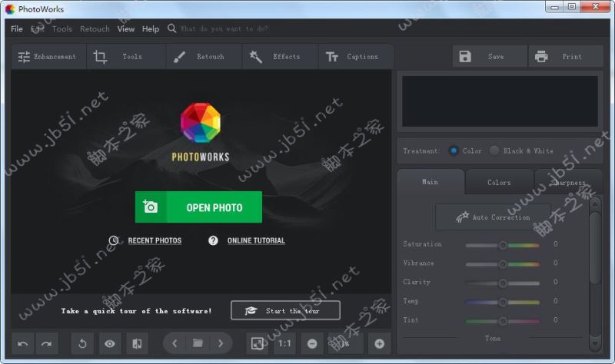The height and width of the screenshot is (364, 615).
Task: Click the Auto Correction button
Action: (494, 217)
